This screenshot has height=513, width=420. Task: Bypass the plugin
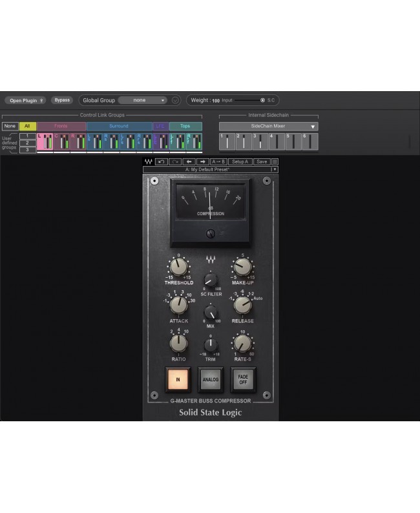click(62, 100)
